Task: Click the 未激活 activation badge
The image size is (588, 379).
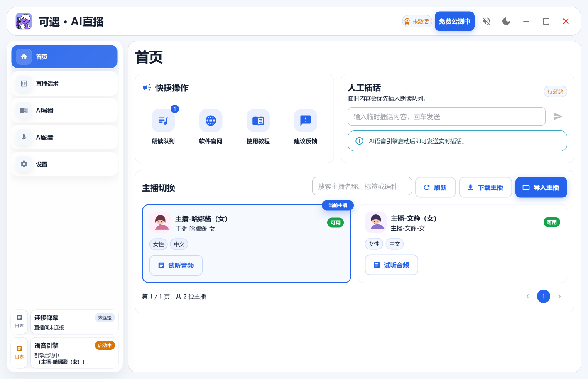Action: (x=417, y=21)
